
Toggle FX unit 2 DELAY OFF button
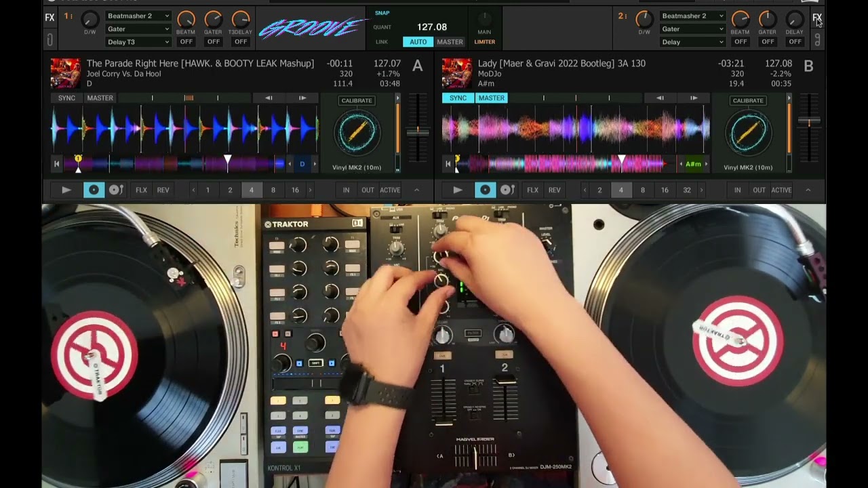[794, 41]
